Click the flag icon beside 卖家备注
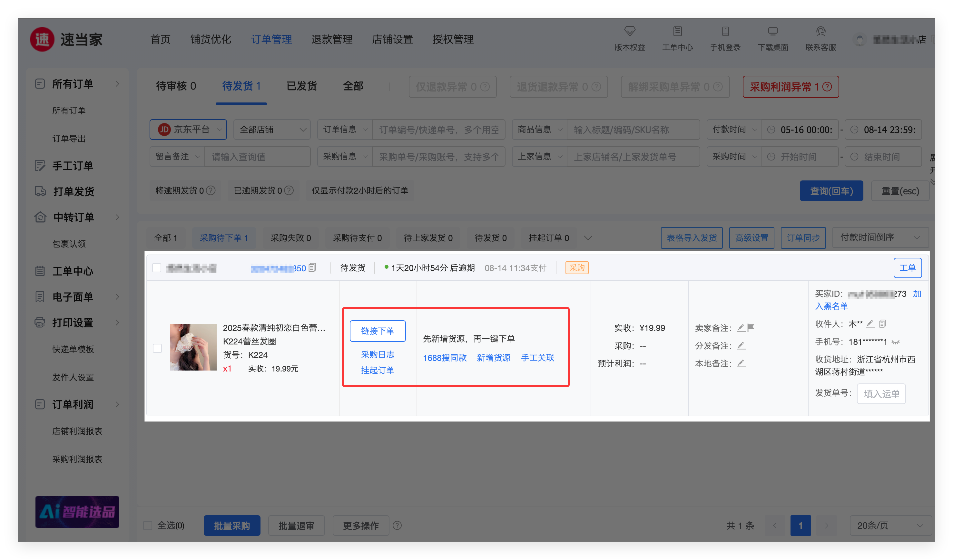Screen dimensions: 953x560 click(x=751, y=328)
